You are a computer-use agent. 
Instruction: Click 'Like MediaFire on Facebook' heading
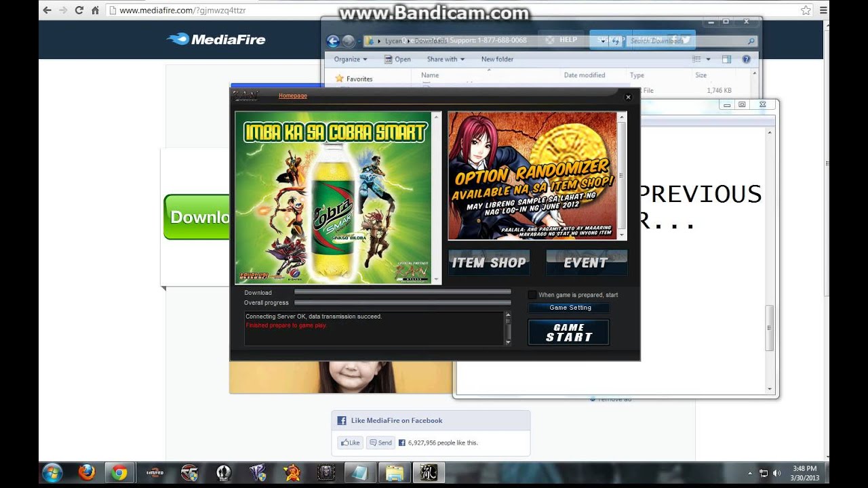(397, 420)
